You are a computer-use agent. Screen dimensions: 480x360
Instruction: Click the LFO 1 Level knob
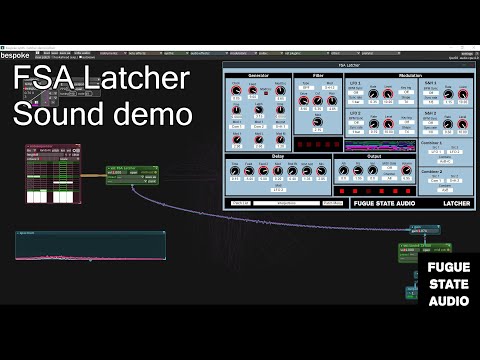(x=388, y=94)
